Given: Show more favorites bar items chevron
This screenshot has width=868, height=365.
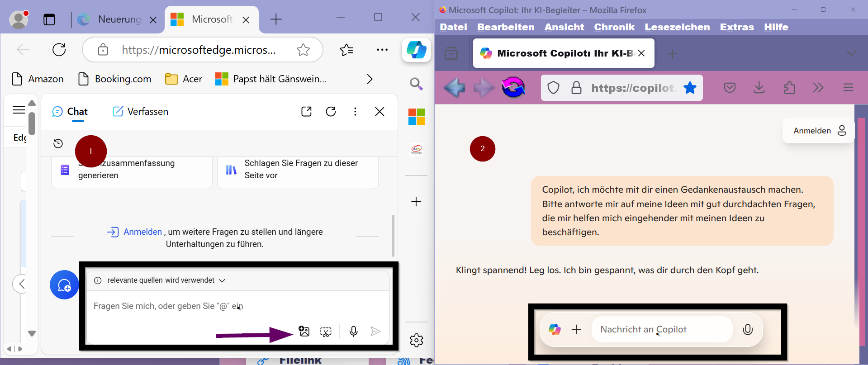Looking at the screenshot, I should [x=370, y=79].
